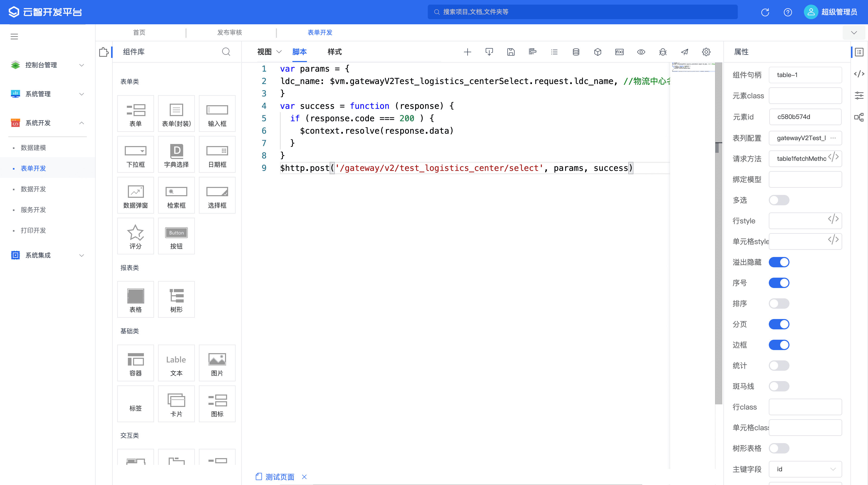Viewport: 868px width, 485px height.
Task: Select the 表单开发 top tab
Action: point(320,32)
